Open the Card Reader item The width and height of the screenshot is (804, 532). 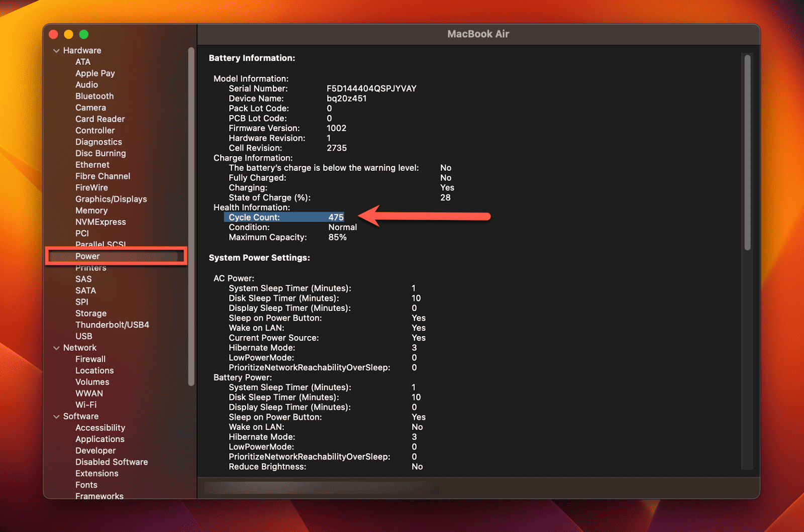click(x=100, y=119)
